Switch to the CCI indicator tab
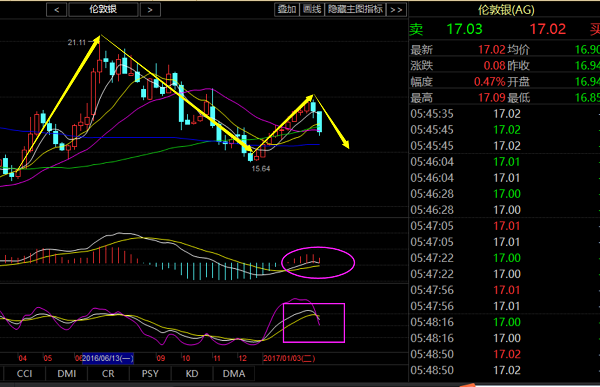This screenshot has width=600, height=387. coord(24,374)
